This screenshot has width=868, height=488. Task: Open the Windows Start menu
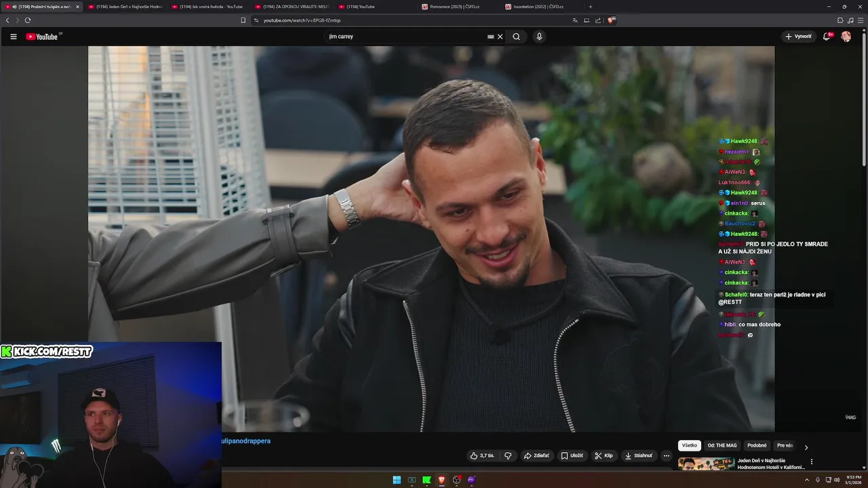[x=397, y=480]
